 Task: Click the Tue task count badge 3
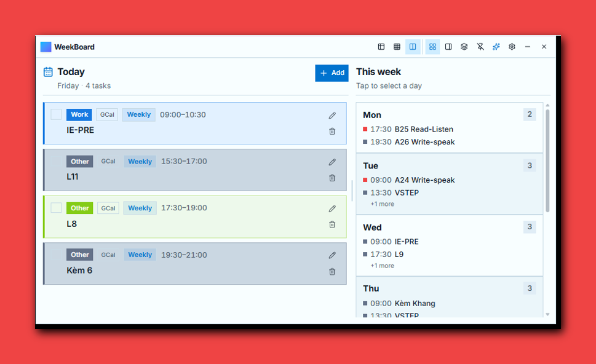pos(530,165)
